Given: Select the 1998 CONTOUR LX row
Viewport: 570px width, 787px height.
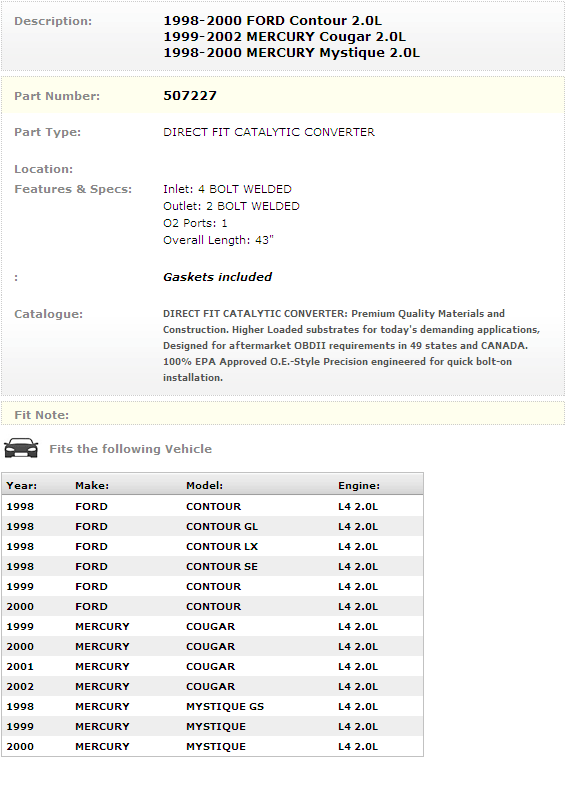Looking at the screenshot, I should point(212,547).
